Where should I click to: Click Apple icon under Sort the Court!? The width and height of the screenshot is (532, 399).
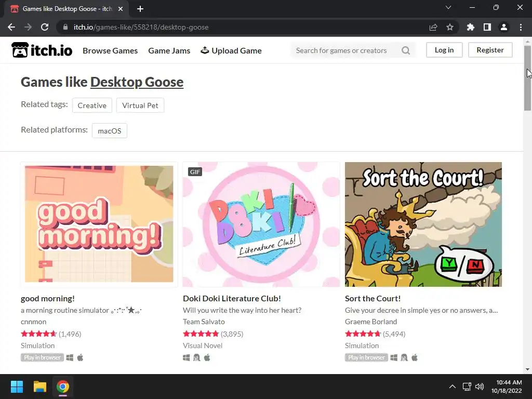pyautogui.click(x=415, y=357)
